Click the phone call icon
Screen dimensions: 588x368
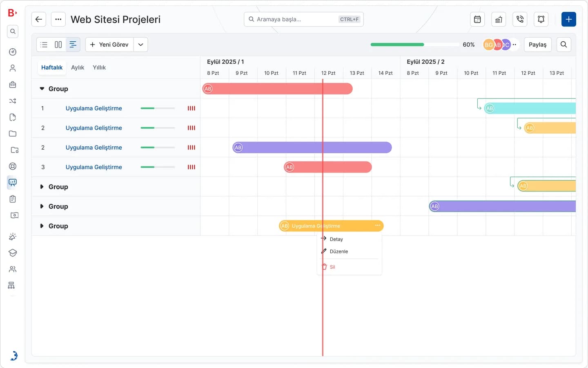520,19
